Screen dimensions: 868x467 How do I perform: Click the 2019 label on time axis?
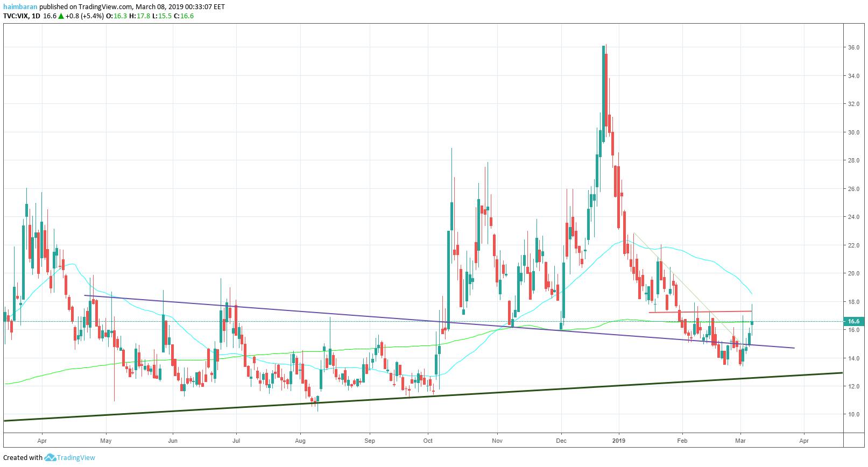click(619, 440)
